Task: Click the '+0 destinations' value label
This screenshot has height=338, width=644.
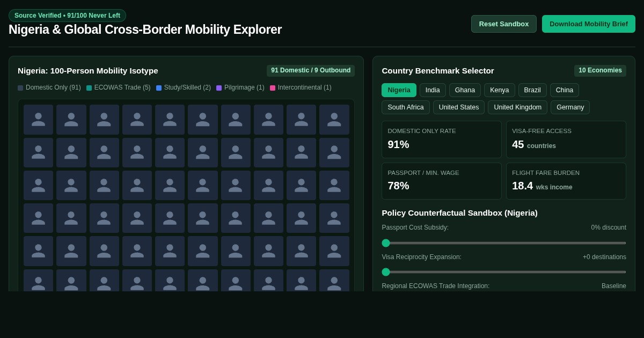Action: coord(604,257)
